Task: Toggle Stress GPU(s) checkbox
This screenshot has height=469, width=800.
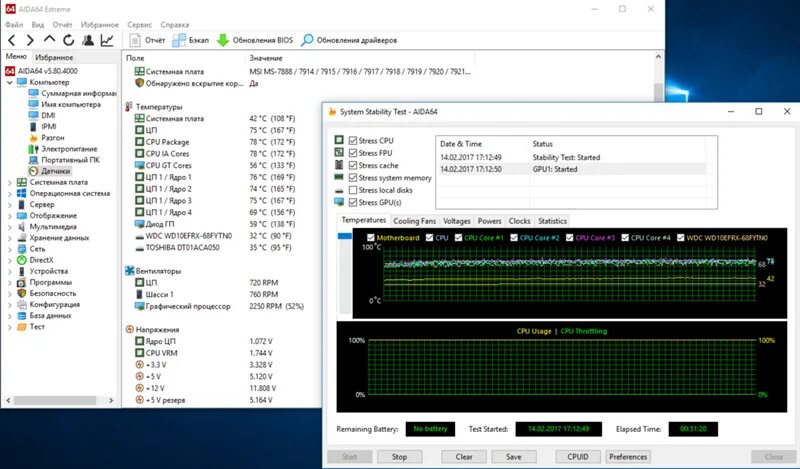Action: point(353,203)
